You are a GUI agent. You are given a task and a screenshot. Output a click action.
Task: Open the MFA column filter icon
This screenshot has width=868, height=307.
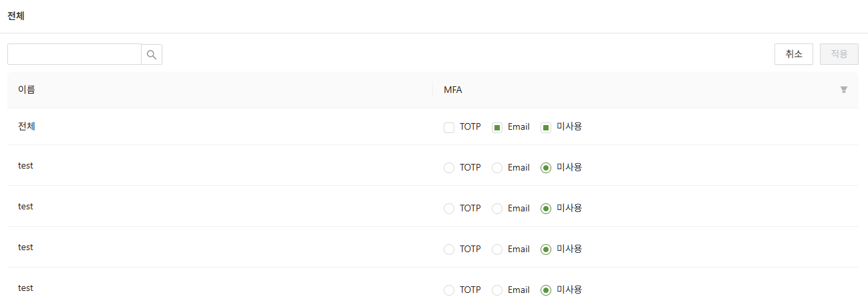pos(844,90)
